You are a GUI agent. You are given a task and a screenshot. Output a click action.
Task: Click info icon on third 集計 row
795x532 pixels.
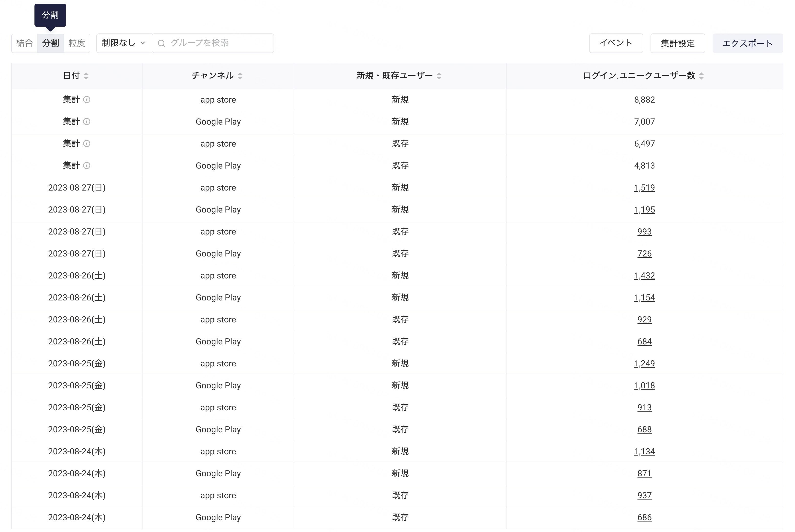87,144
